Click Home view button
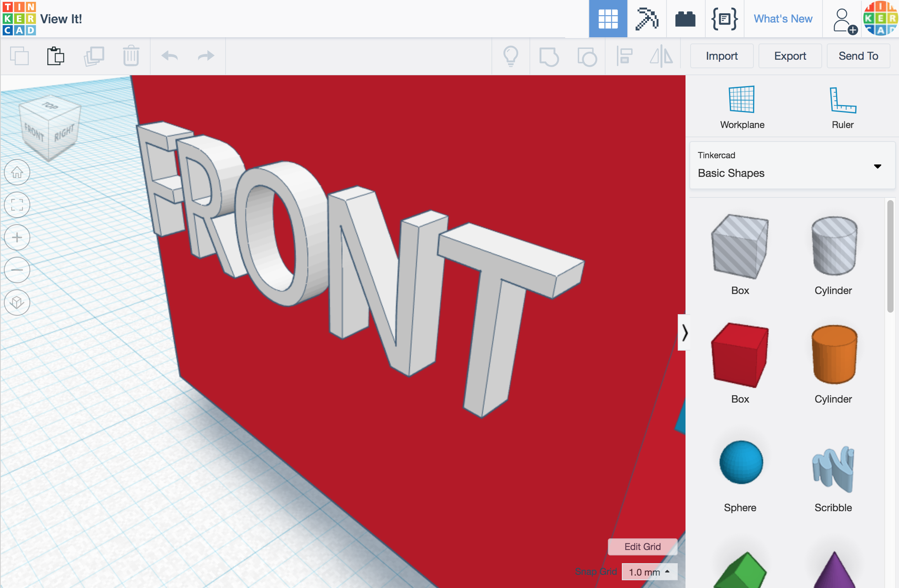The width and height of the screenshot is (899, 588). point(17,172)
